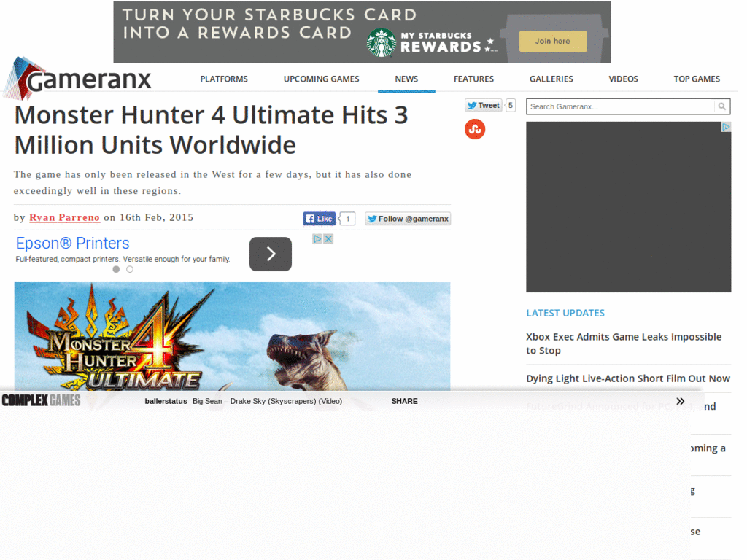Open the dark sidebar advertisement
Image resolution: width=747 pixels, height=560 pixels.
point(628,206)
